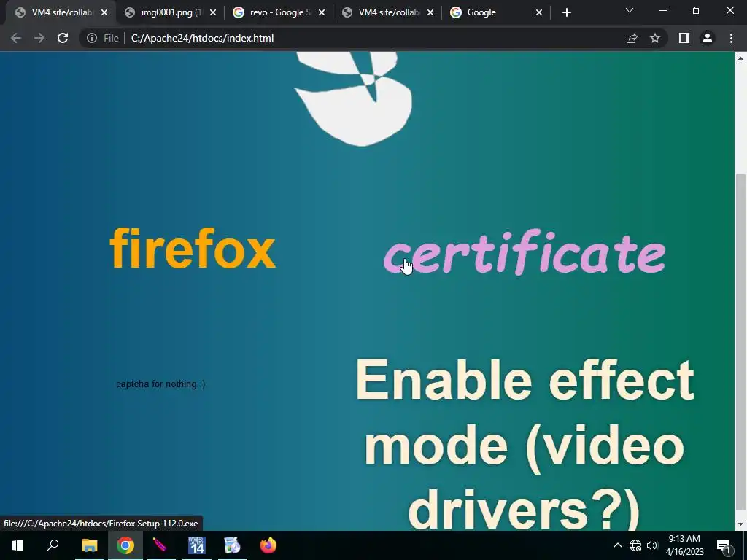Close the img0001.png tab
Image resolution: width=747 pixels, height=560 pixels.
(213, 13)
